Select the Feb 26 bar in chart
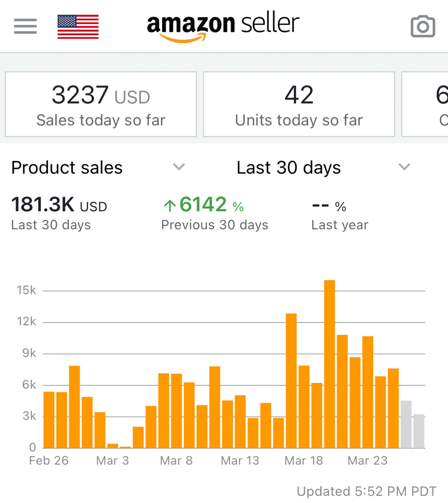The image size is (448, 503). tap(49, 420)
